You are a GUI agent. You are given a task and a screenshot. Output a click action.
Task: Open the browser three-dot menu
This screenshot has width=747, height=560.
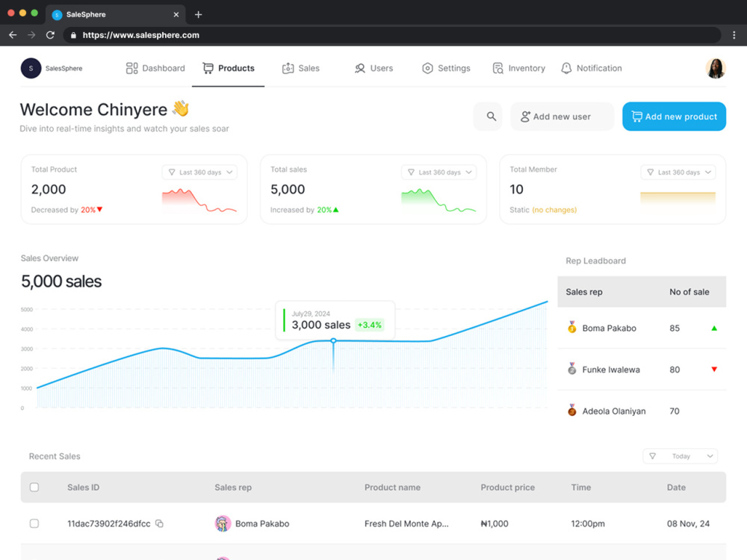point(734,35)
